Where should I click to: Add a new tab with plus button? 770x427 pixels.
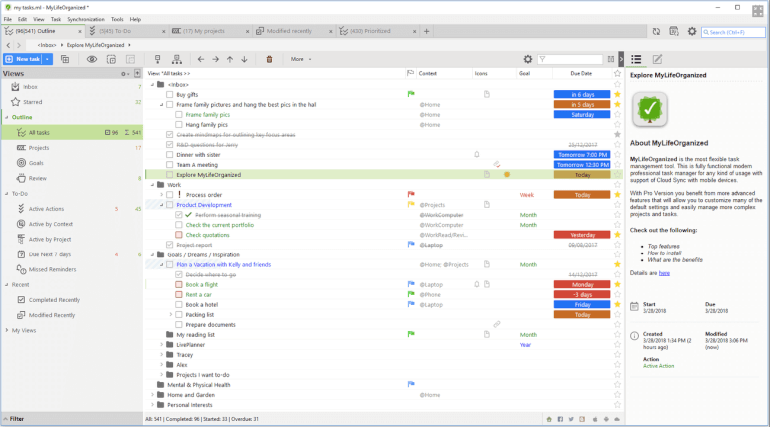pos(426,31)
